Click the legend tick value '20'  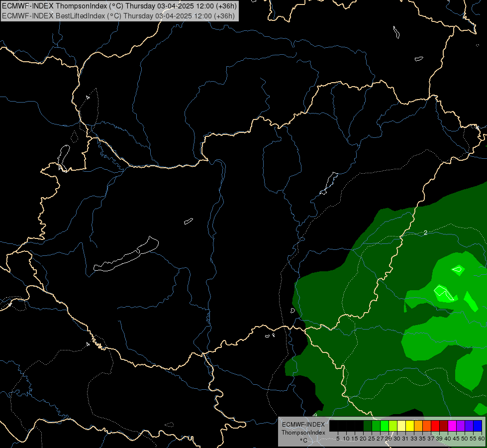coord(364,439)
